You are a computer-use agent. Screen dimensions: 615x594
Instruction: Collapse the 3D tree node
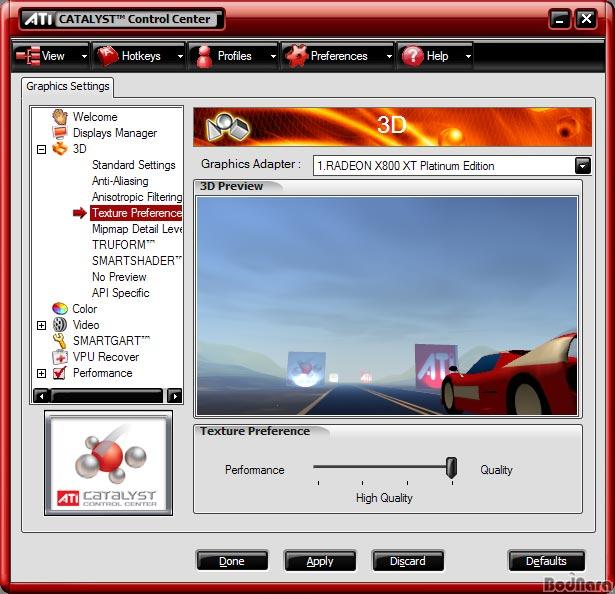pyautogui.click(x=41, y=149)
